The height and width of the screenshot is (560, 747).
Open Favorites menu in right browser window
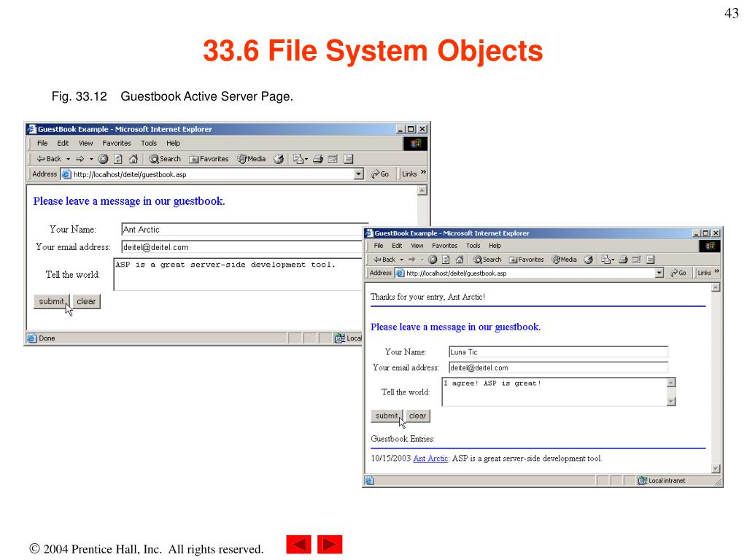[x=444, y=246]
